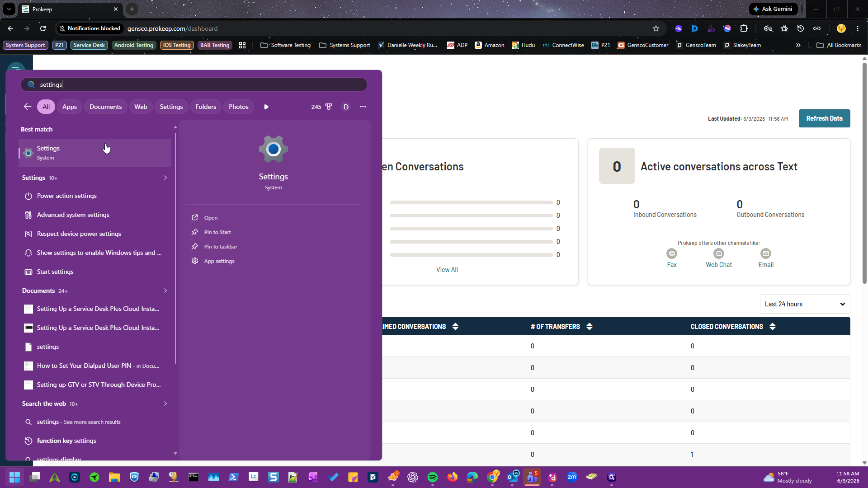Open Respect device power settings result
Screen dimensions: 868x488
click(x=95, y=234)
